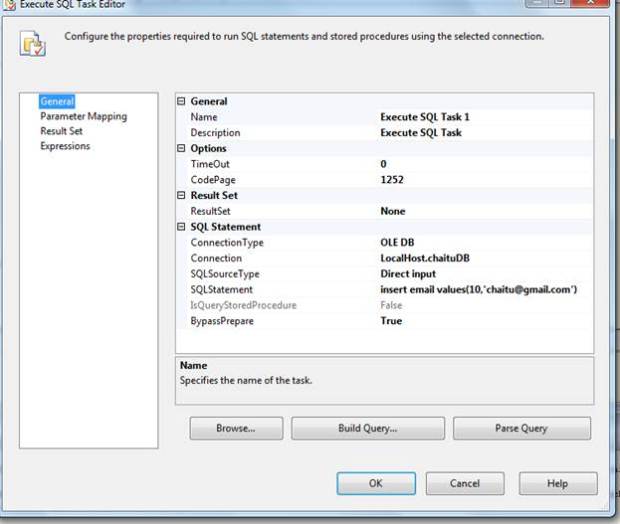620x524 pixels.
Task: Confirm the dialog with OK
Action: [x=375, y=483]
